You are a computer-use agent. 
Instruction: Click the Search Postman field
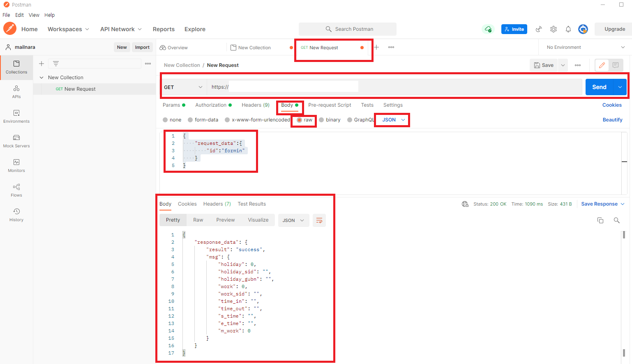click(348, 29)
